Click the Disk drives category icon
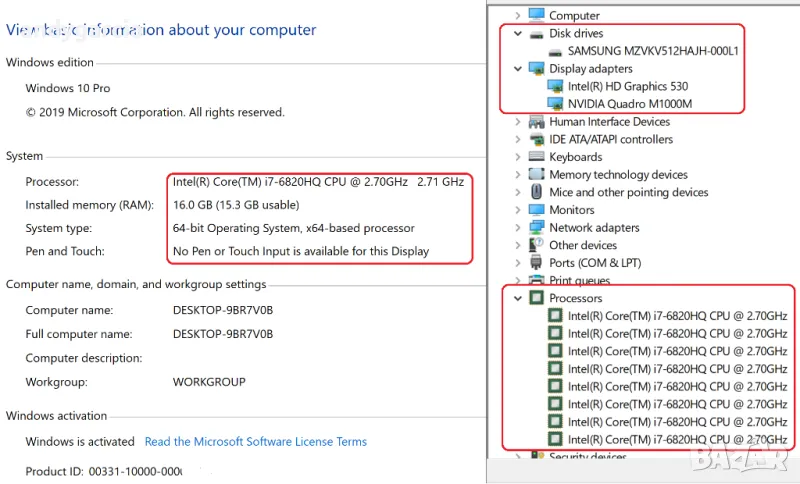Viewport: 800px width, 484px height. (536, 33)
